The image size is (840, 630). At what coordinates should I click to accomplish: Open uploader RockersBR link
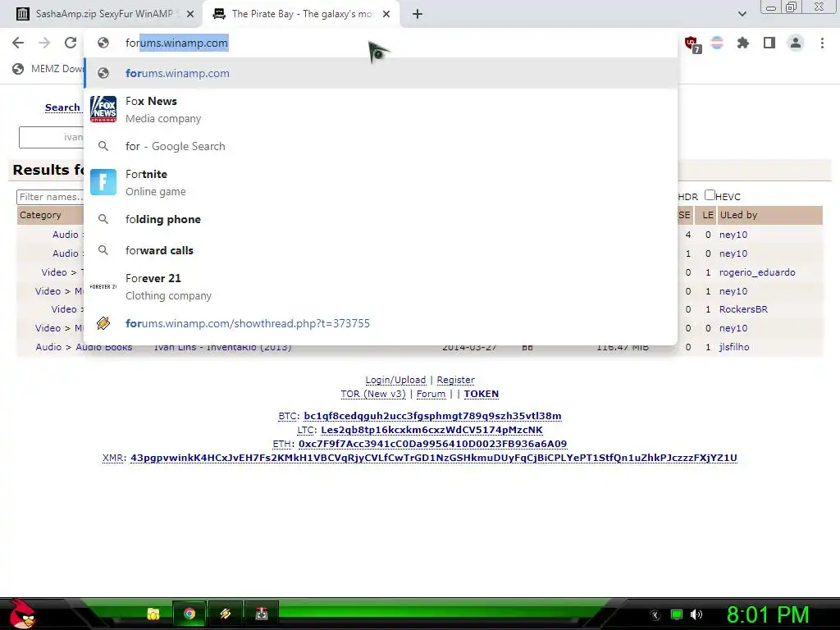tap(743, 309)
